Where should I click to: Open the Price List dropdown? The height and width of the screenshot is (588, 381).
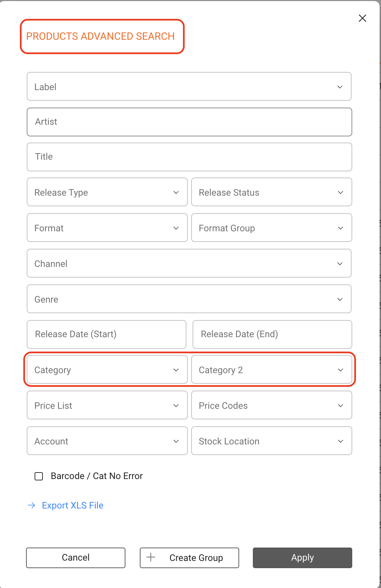click(x=107, y=405)
